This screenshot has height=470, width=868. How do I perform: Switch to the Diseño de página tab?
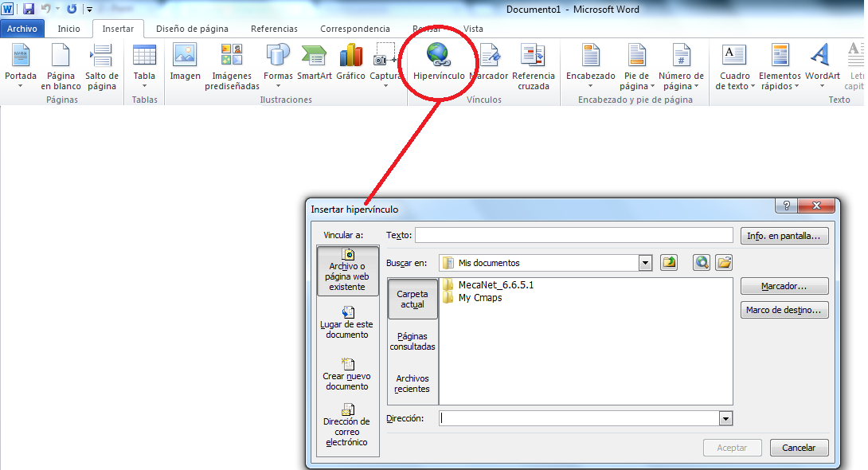click(x=192, y=29)
